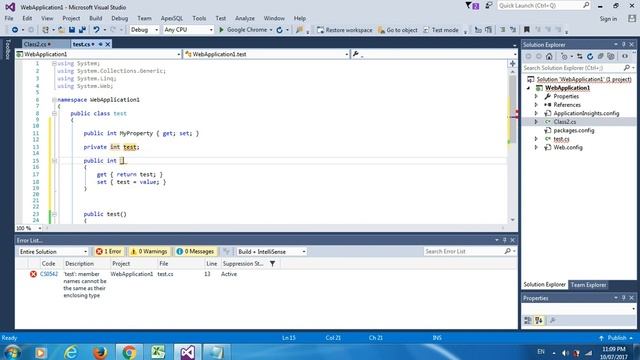Click the Navigate Backward toolbar icon
Image resolution: width=640 pixels, height=360 pixels.
coord(15,30)
